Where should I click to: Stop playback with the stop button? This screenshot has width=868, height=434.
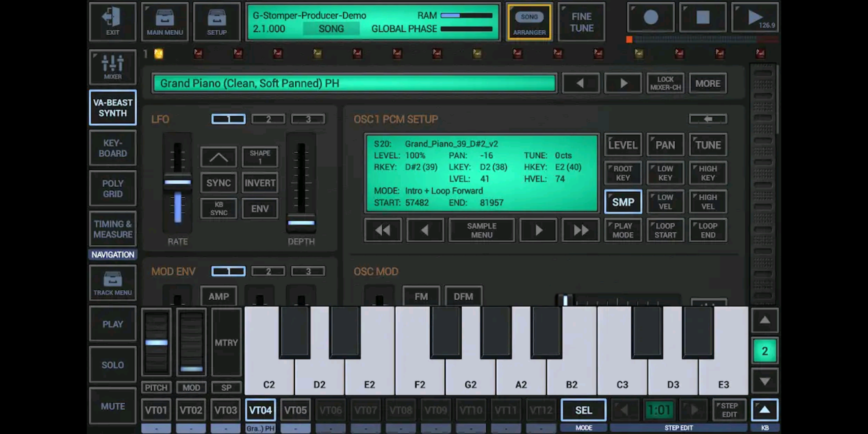click(702, 17)
